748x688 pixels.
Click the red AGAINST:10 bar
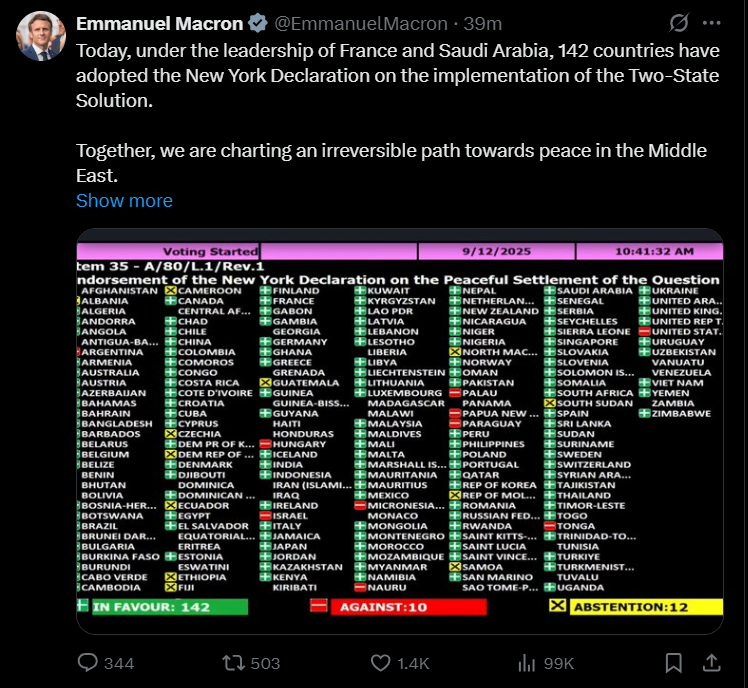tap(398, 606)
